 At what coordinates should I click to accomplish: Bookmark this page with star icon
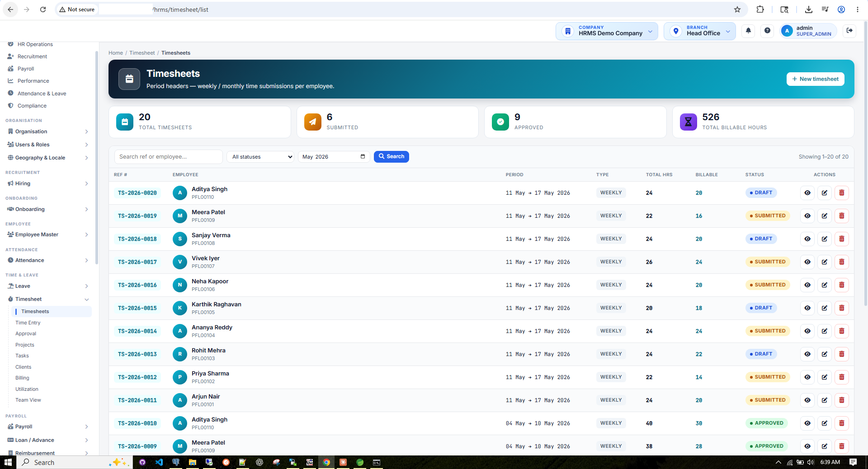click(x=737, y=9)
